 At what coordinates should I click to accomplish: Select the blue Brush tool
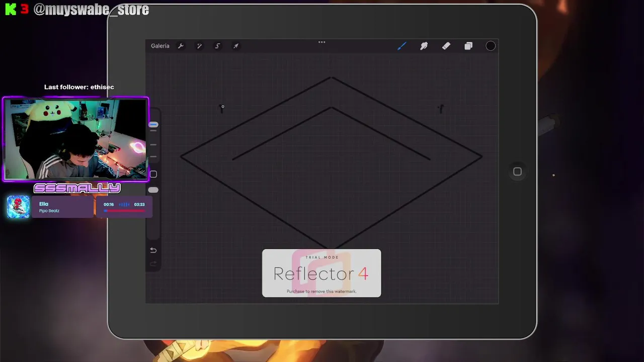pos(401,46)
